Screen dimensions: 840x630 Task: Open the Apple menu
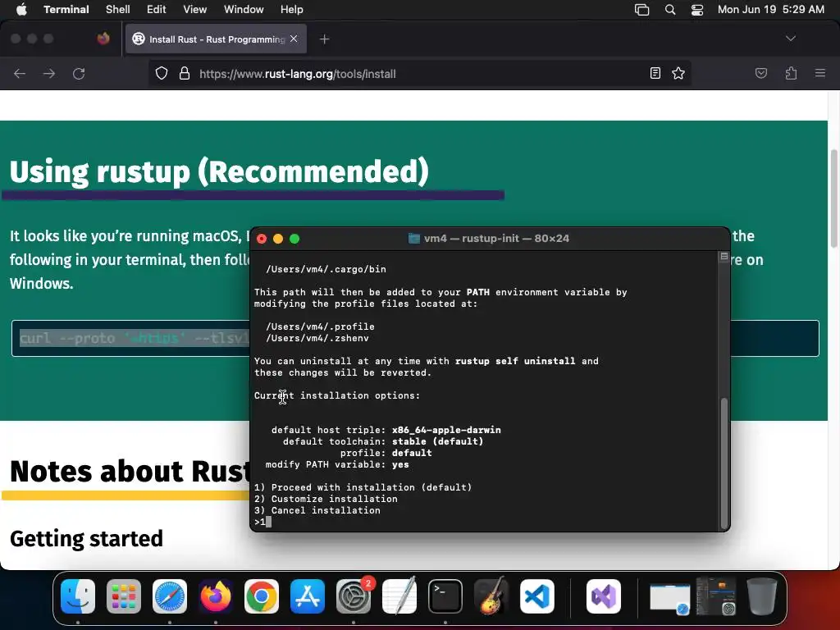21,10
